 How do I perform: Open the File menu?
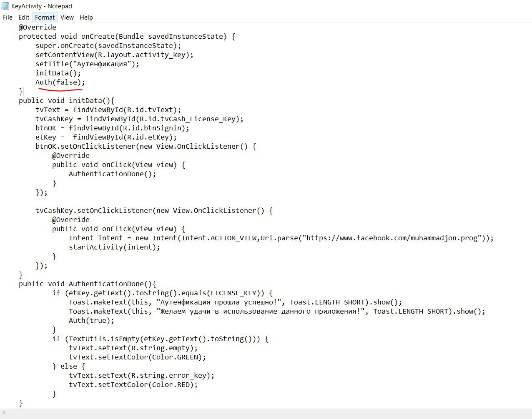(x=8, y=17)
